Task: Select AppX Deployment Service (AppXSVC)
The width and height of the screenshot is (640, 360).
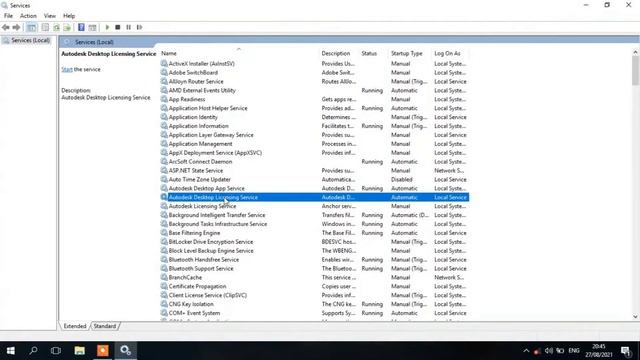Action: pyautogui.click(x=215, y=153)
